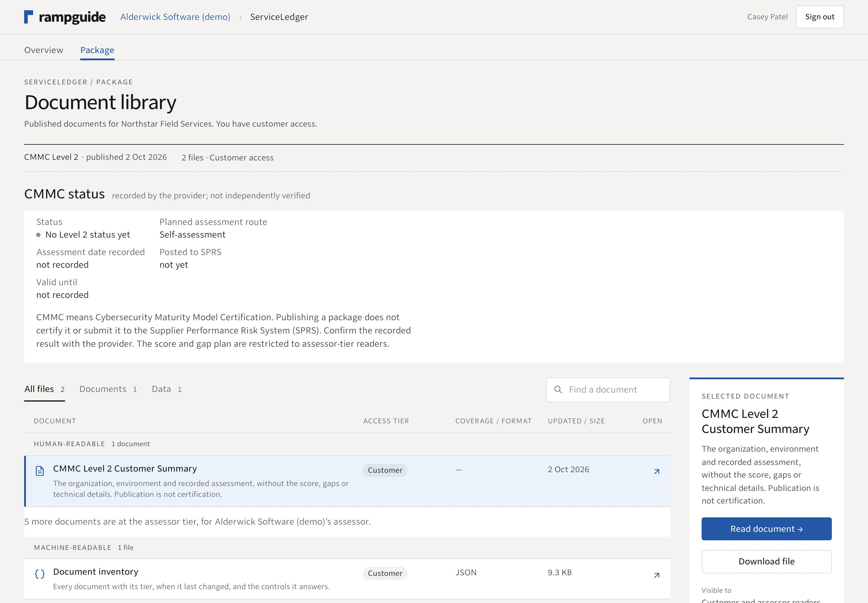Click the Document library heading
Screen dimensions: 868x603
point(100,103)
